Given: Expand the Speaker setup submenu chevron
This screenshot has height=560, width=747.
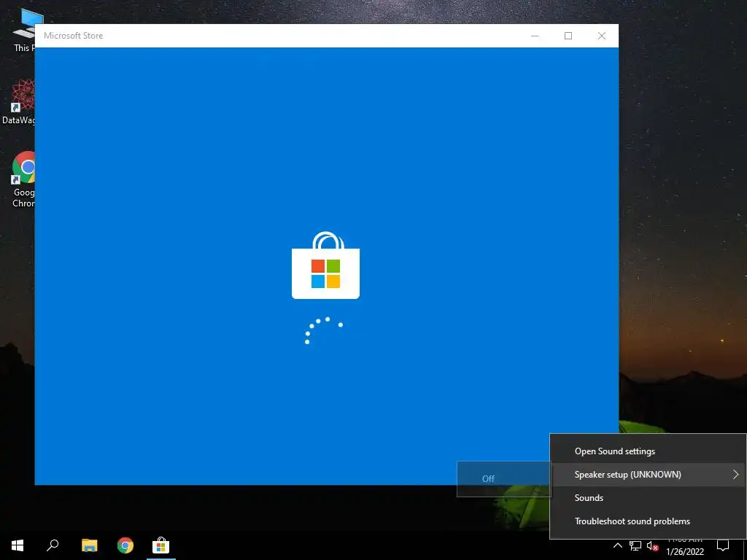Looking at the screenshot, I should [735, 474].
